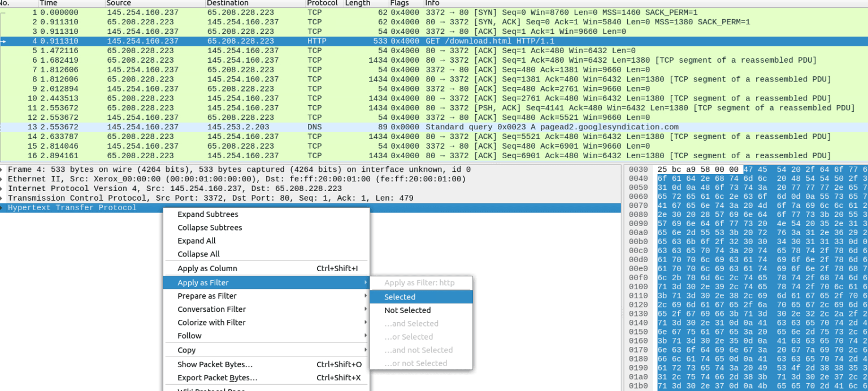868x391 pixels.
Task: Select packet 9 at time 2.012894
Action: pos(434,89)
